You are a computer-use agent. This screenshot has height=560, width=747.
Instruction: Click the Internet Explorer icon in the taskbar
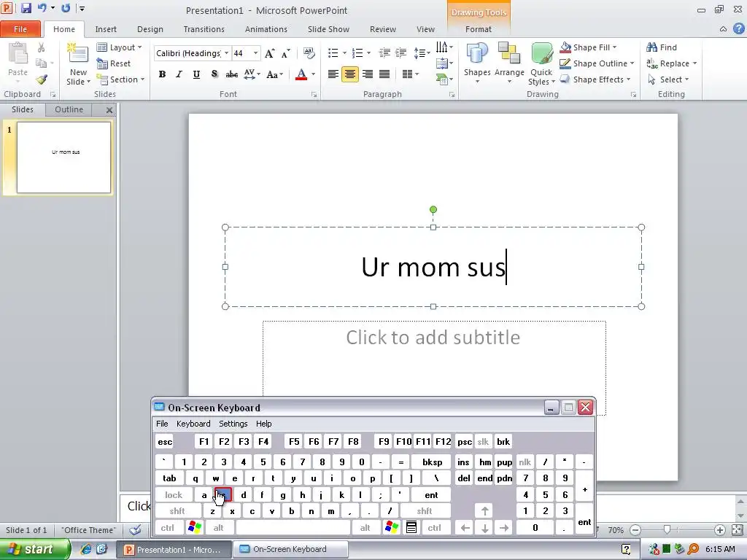pos(86,549)
